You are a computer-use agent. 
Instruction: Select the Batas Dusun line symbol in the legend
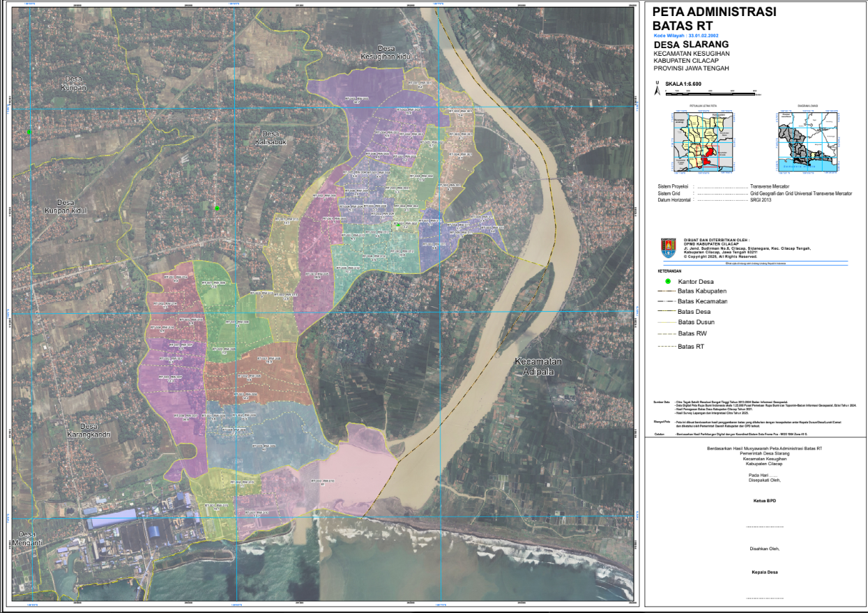click(667, 322)
